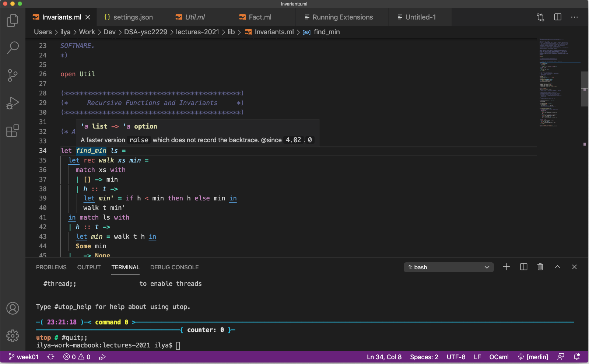The image size is (589, 364).
Task: Click the week01 git branch indicator
Action: click(24, 357)
